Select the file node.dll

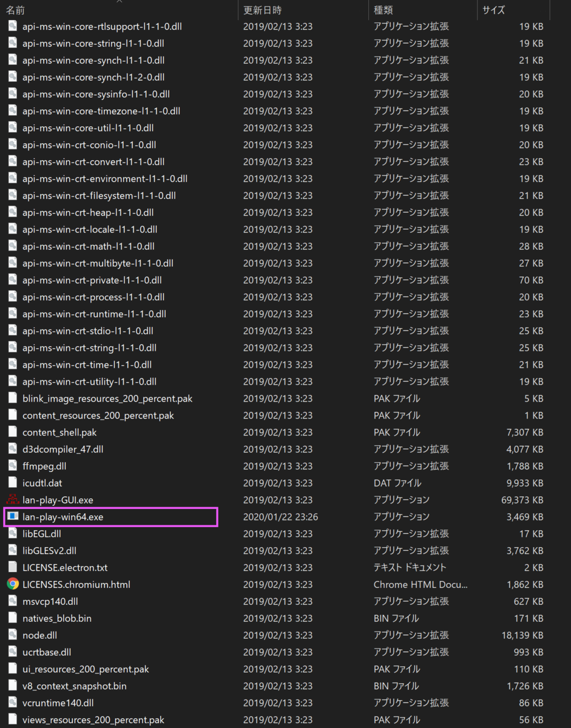[x=39, y=635]
